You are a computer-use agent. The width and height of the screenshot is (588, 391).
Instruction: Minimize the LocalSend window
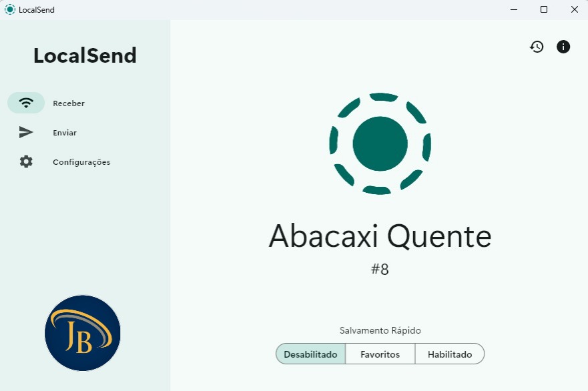pyautogui.click(x=514, y=10)
